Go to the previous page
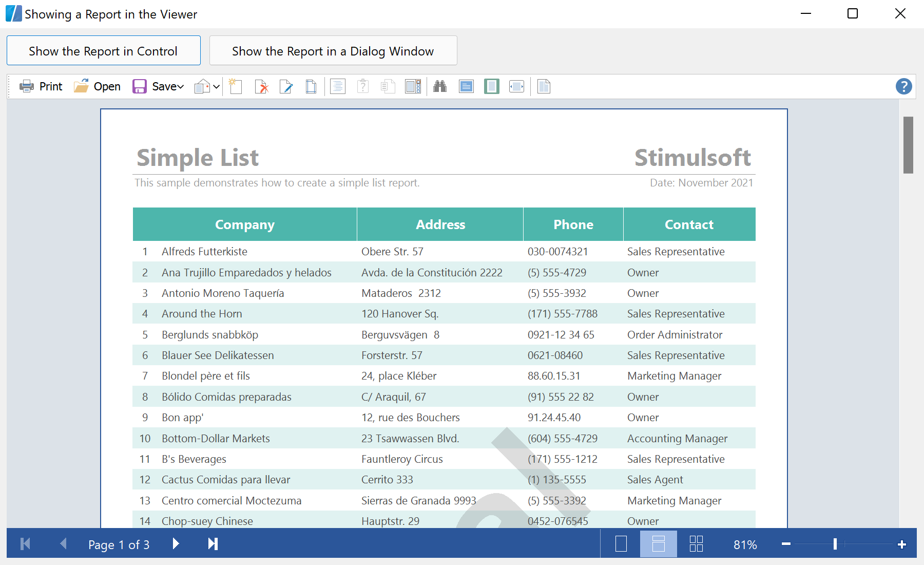Screen dimensions: 924x565 click(63, 543)
